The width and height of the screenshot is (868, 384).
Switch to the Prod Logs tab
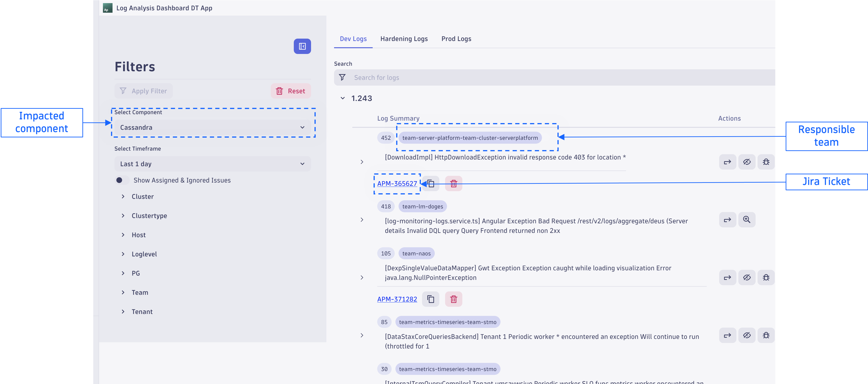(x=456, y=39)
